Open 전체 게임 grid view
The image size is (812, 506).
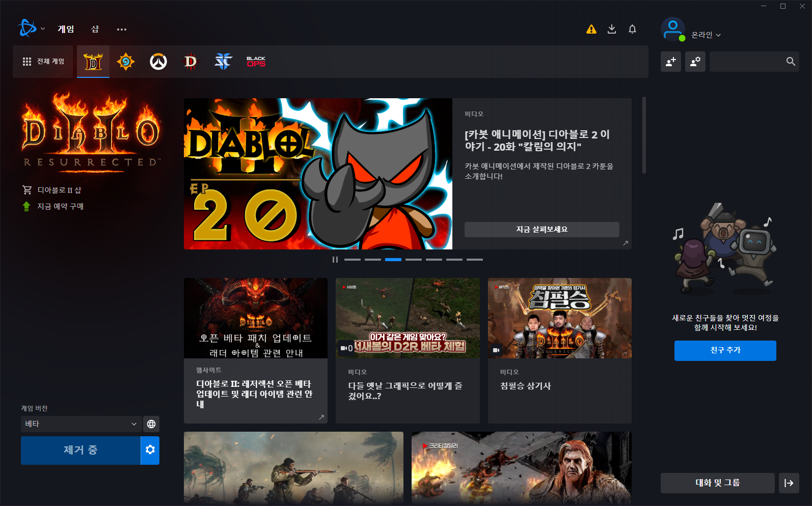pyautogui.click(x=43, y=61)
